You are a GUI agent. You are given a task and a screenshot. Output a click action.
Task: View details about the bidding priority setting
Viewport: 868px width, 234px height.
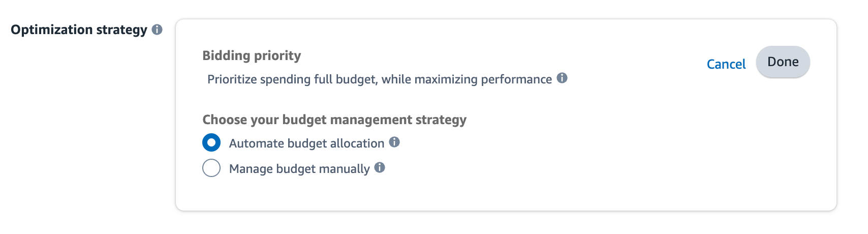[562, 78]
